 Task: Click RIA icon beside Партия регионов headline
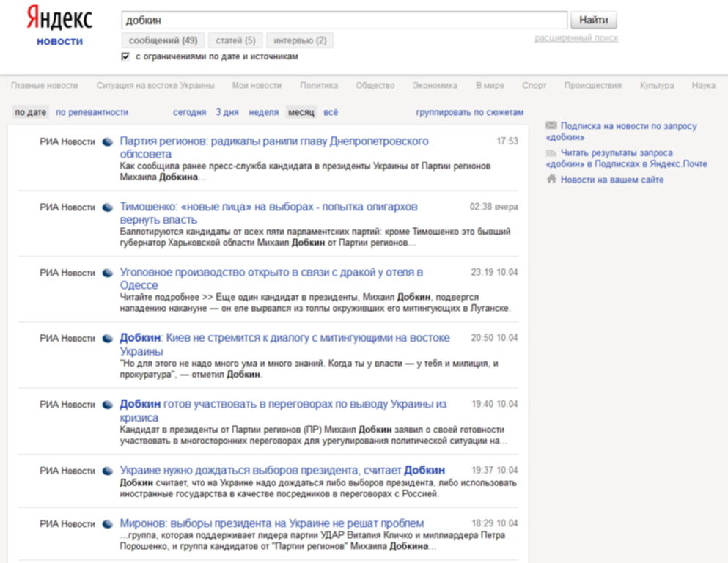click(108, 142)
